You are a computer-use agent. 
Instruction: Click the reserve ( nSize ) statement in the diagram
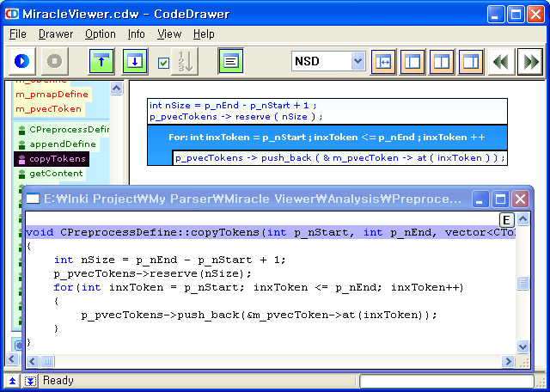[236, 117]
